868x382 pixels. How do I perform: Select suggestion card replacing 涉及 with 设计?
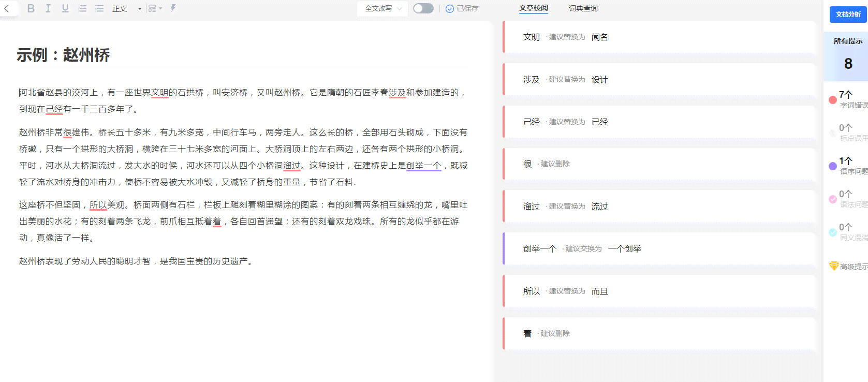pyautogui.click(x=659, y=80)
